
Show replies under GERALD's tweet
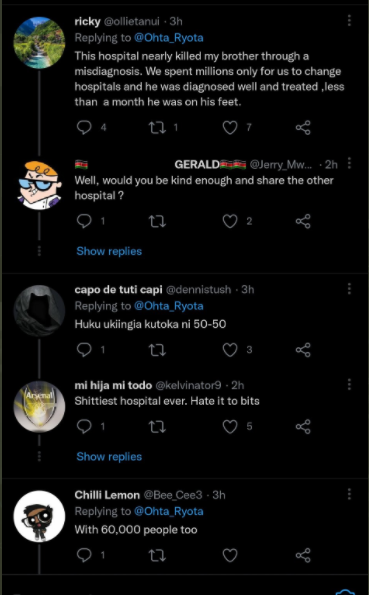109,251
